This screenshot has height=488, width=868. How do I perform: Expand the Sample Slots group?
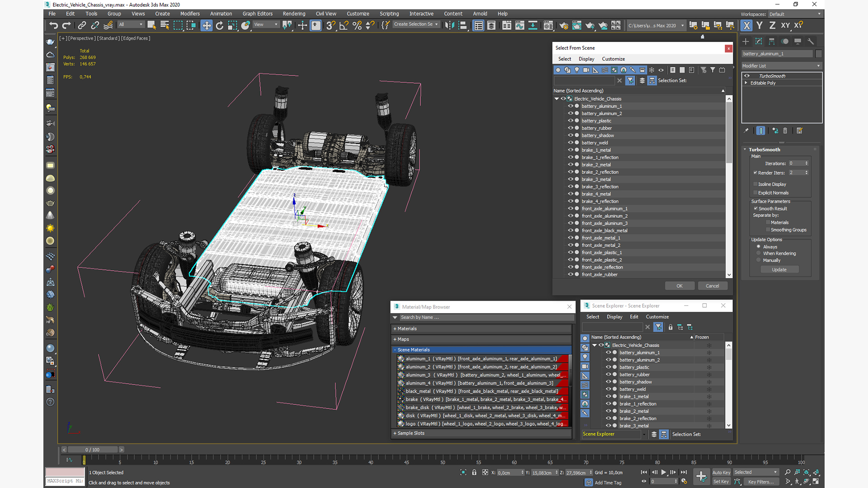[x=482, y=433]
